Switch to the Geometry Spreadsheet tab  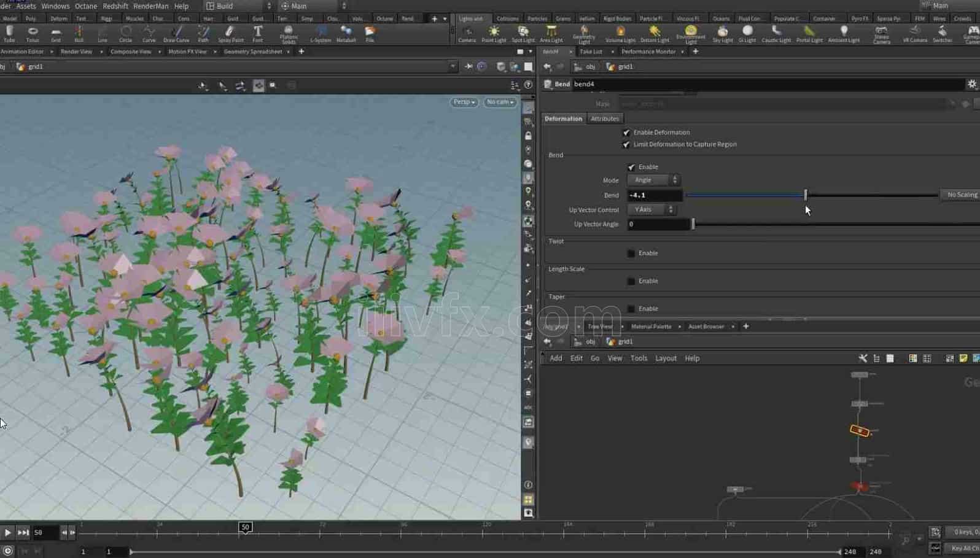tap(253, 52)
